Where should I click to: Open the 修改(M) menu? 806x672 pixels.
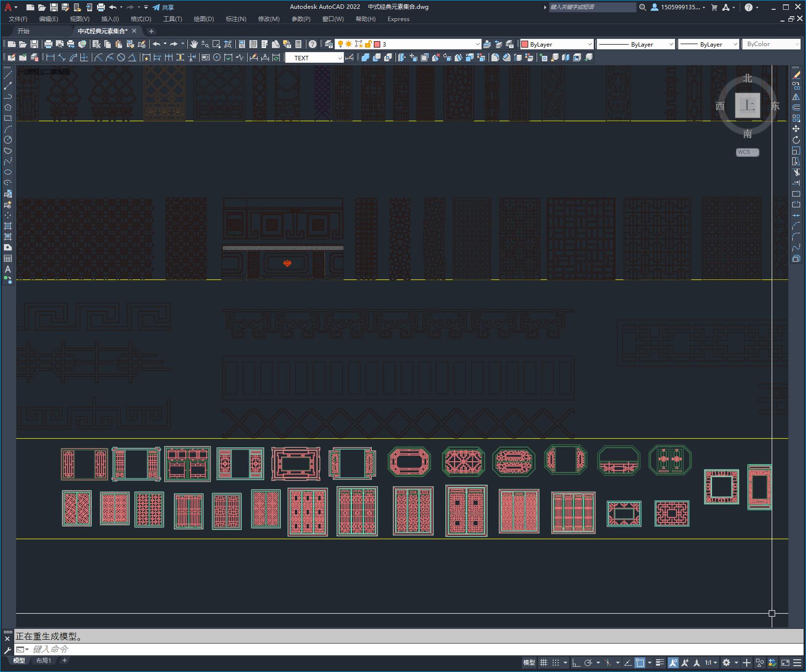(269, 19)
